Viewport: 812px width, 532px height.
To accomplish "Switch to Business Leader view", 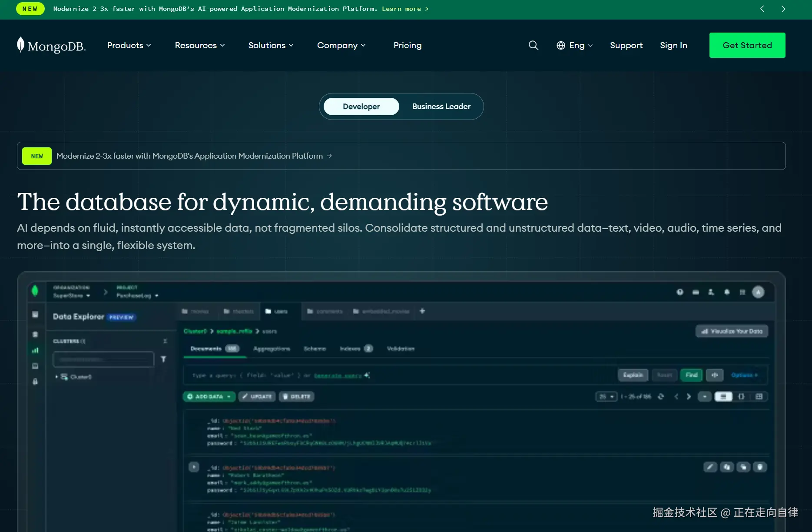I will click(x=441, y=106).
